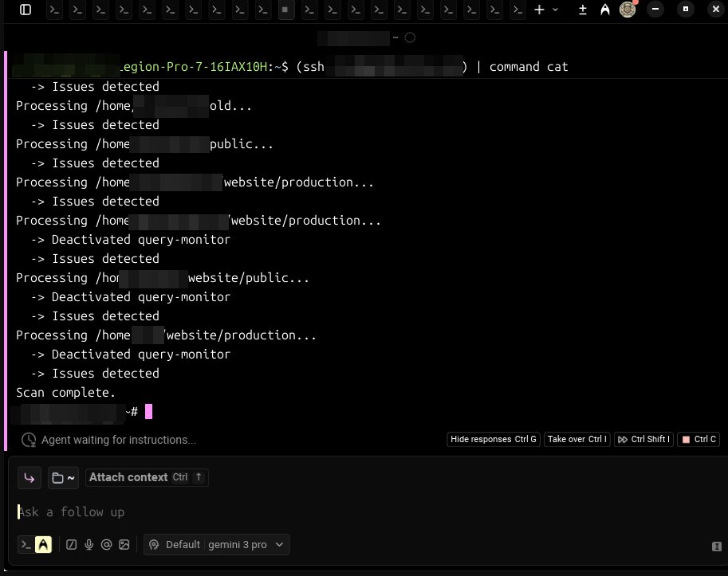Open a new tab with plus icon
Screen dimensions: 728x576
539,10
